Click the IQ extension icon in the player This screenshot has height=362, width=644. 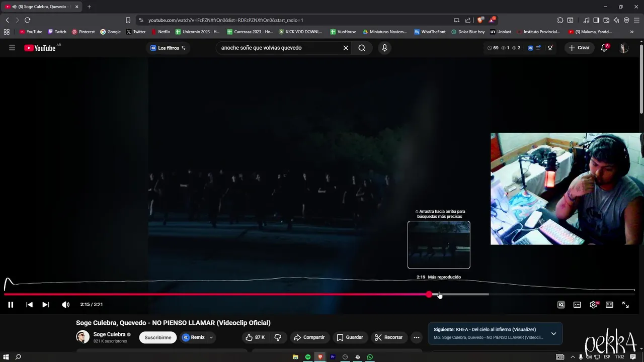tap(561, 305)
